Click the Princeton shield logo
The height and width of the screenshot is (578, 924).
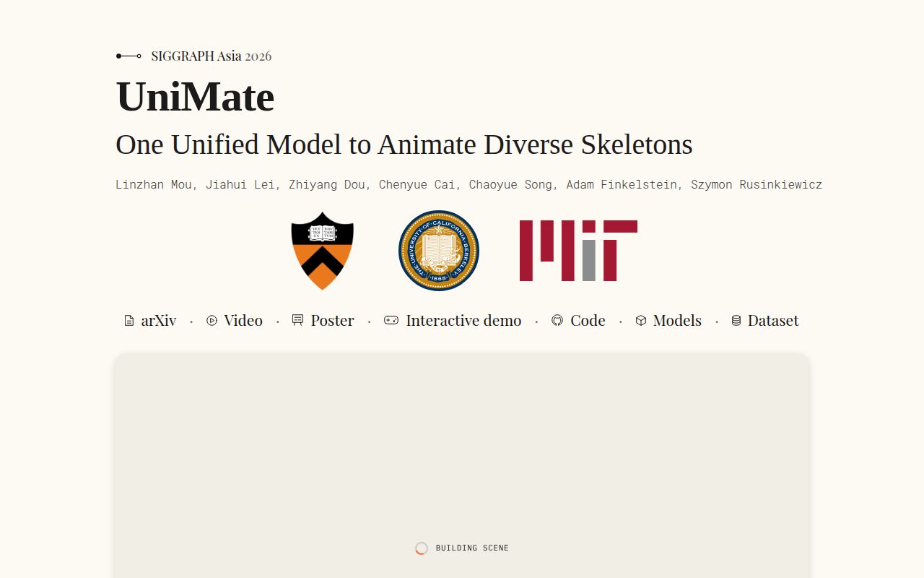pyautogui.click(x=322, y=251)
